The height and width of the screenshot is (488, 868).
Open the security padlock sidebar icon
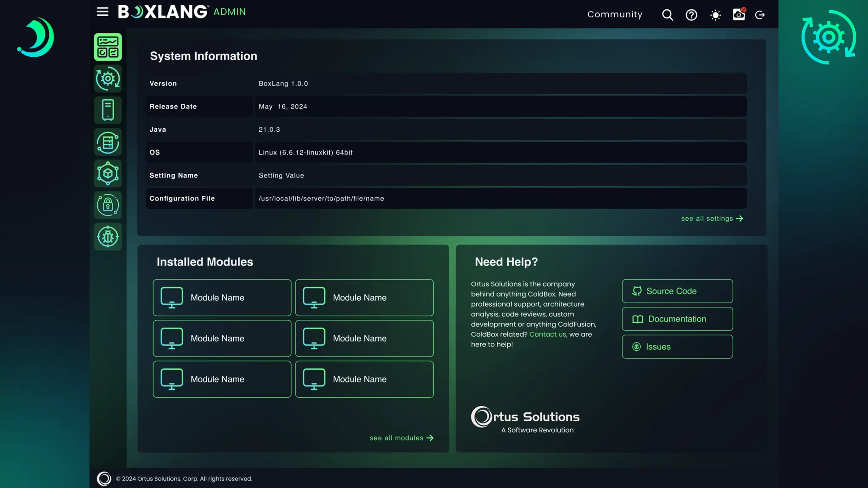108,205
